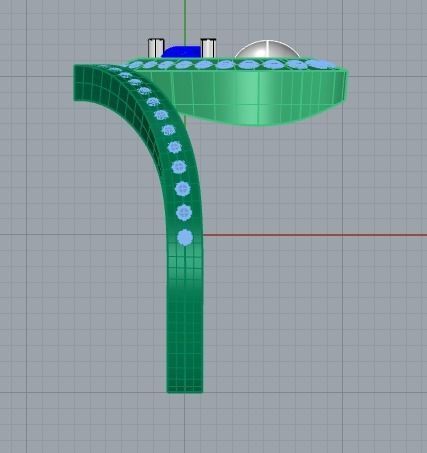Select the white hemisphere dome object
The width and height of the screenshot is (427, 453).
(x=268, y=49)
